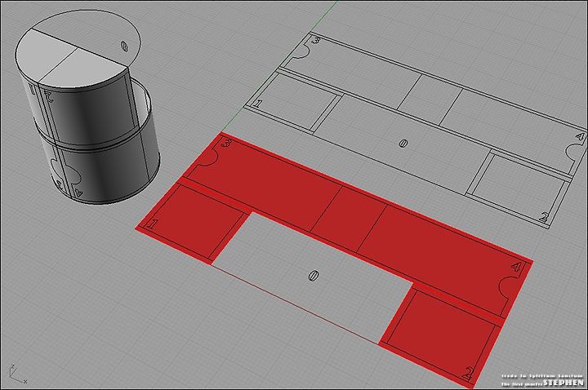Click label '4' on the wireframe outline
588x390 pixels.
(x=581, y=136)
